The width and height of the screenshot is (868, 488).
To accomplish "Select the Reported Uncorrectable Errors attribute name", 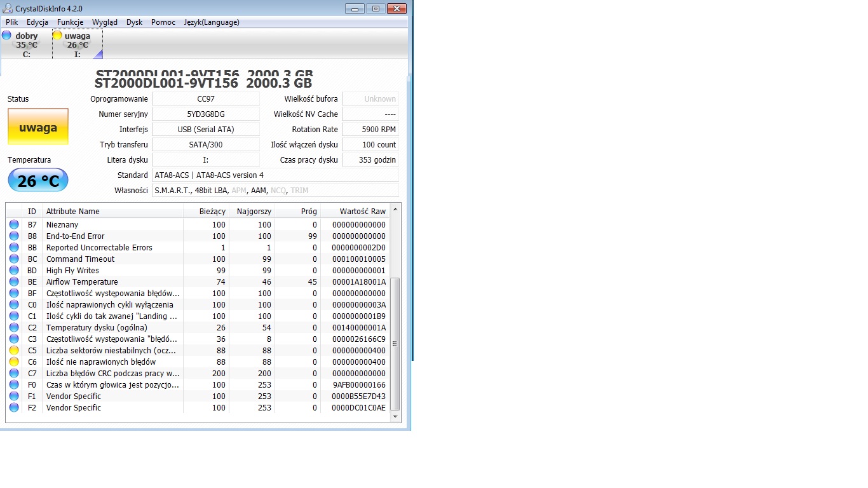I will pos(99,247).
